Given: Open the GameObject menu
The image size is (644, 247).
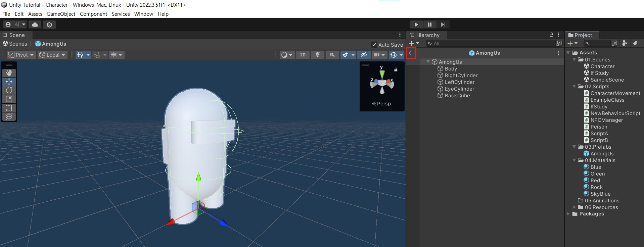Looking at the screenshot, I should [61, 14].
